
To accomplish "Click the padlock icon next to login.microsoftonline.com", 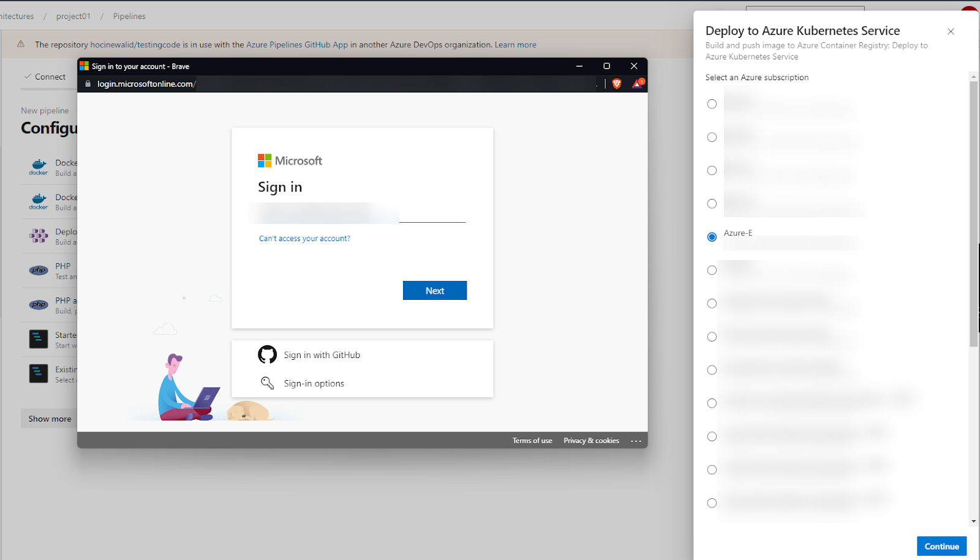I will pyautogui.click(x=88, y=84).
